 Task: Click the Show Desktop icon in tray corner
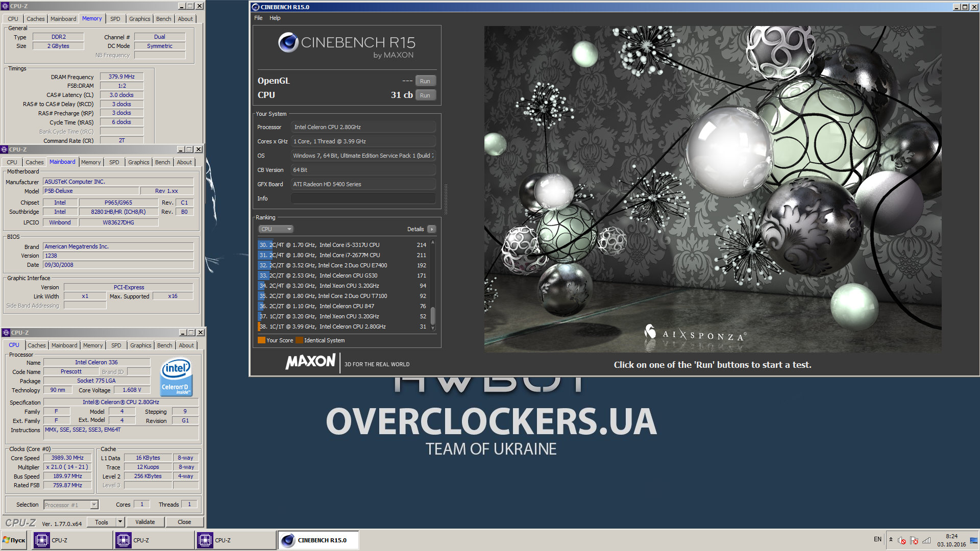(x=974, y=540)
